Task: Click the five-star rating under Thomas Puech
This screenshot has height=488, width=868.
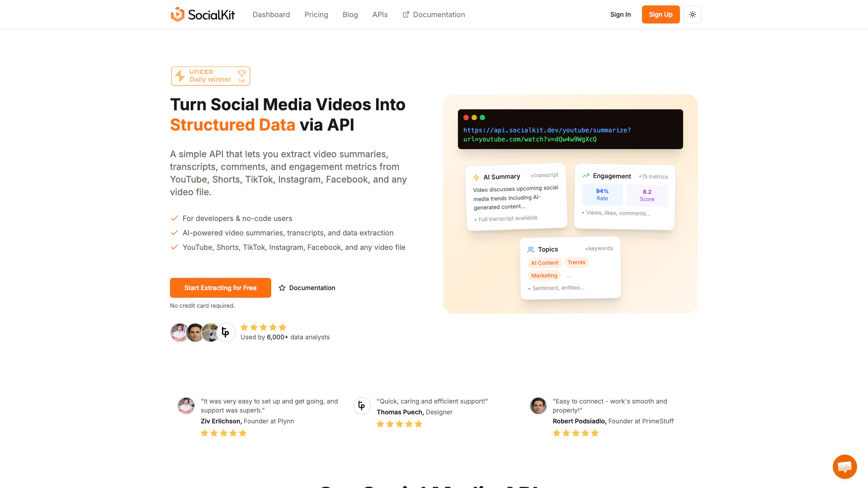Action: [400, 424]
